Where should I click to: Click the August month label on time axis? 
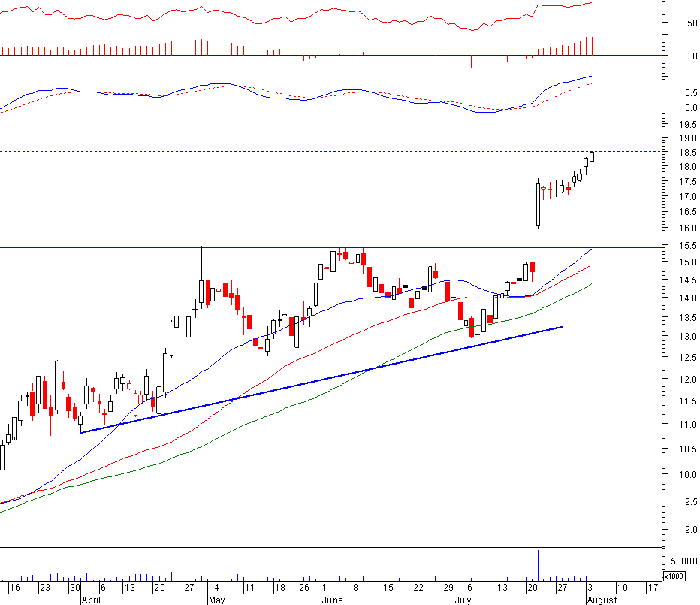602,600
